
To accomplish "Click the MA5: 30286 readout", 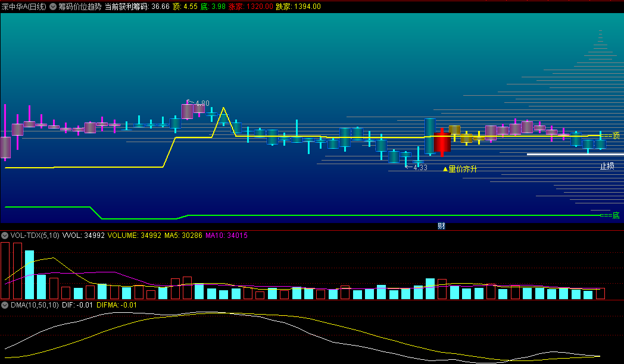I will point(183,236).
